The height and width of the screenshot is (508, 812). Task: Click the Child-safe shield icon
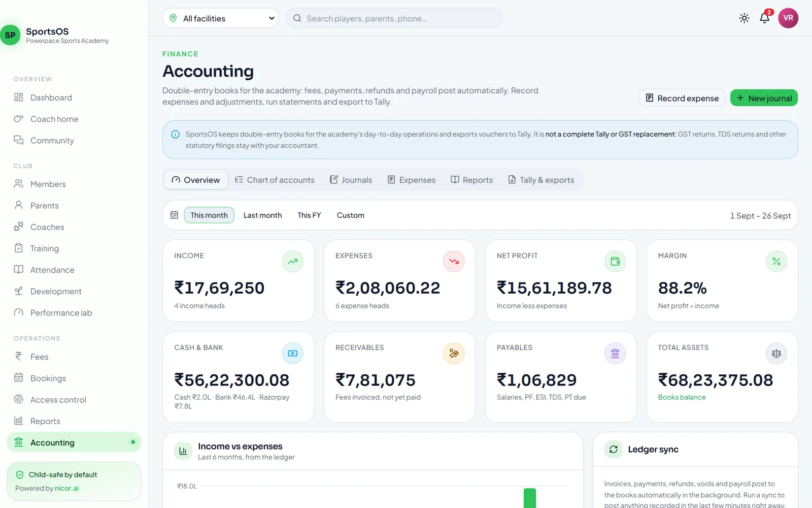pyautogui.click(x=20, y=475)
